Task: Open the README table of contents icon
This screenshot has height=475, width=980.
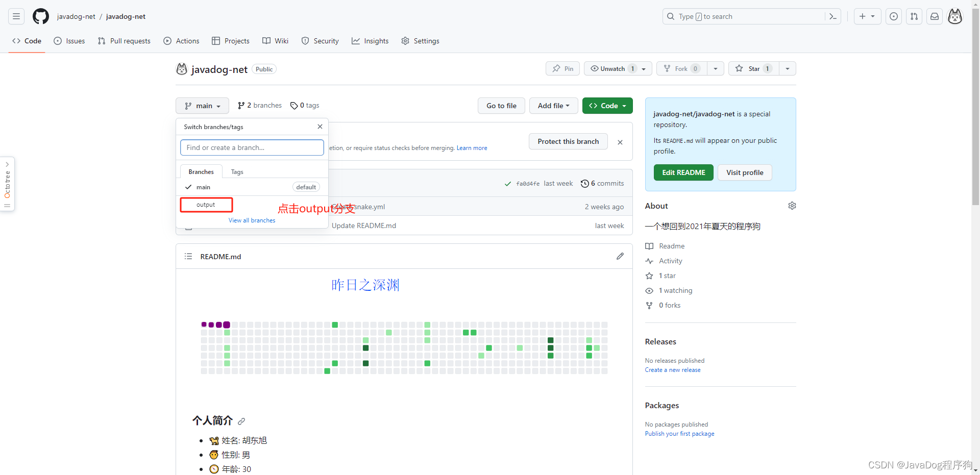Action: [188, 256]
